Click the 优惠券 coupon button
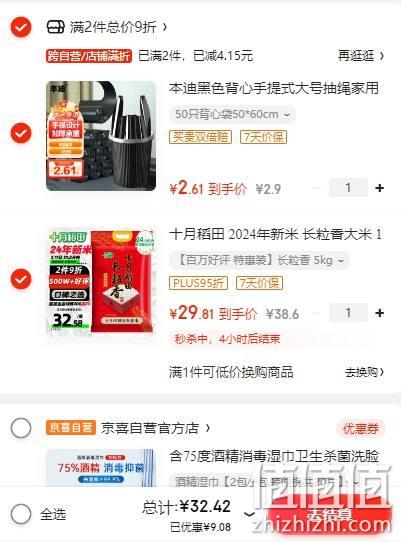The height and width of the screenshot is (542, 401). tap(361, 429)
